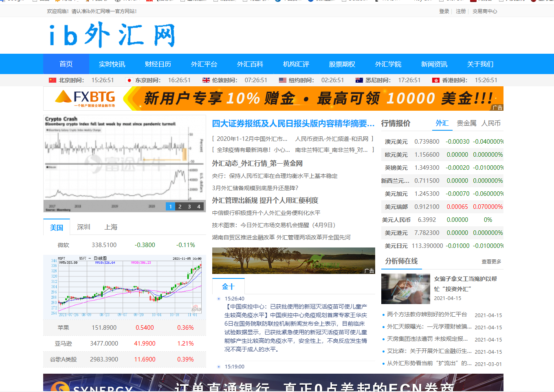The image size is (554, 392).
Task: Switch carousel to slide 2
Action: [x=180, y=206]
